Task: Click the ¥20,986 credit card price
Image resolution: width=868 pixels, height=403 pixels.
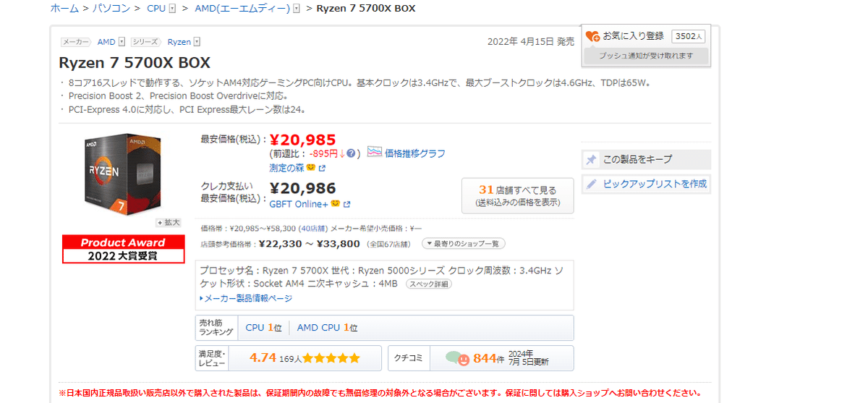Action: pos(302,189)
